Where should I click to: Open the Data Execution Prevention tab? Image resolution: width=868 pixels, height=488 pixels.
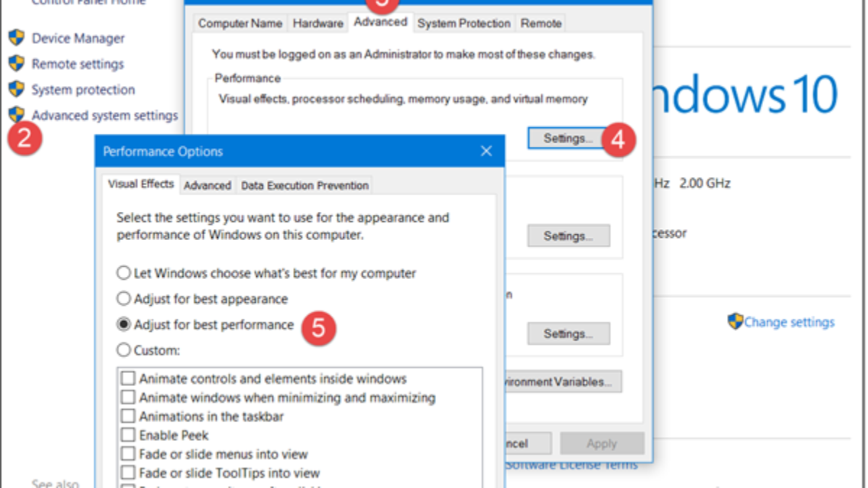tap(305, 186)
